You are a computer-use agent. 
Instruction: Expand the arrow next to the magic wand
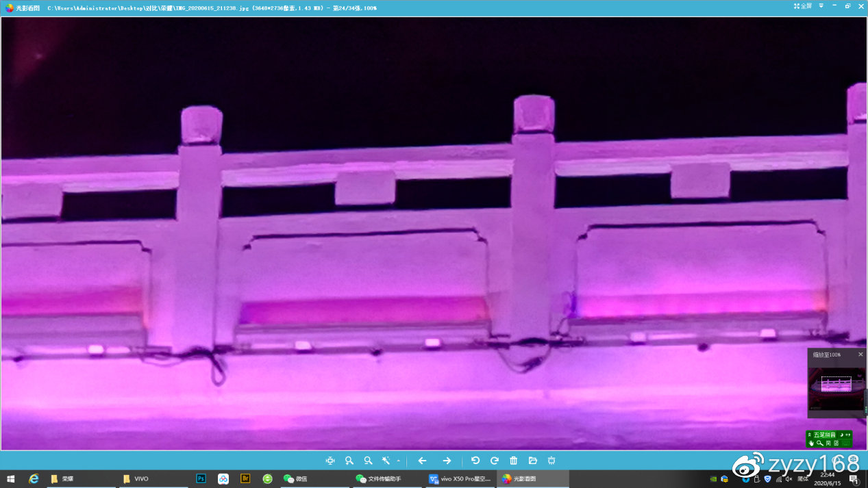coord(398,461)
